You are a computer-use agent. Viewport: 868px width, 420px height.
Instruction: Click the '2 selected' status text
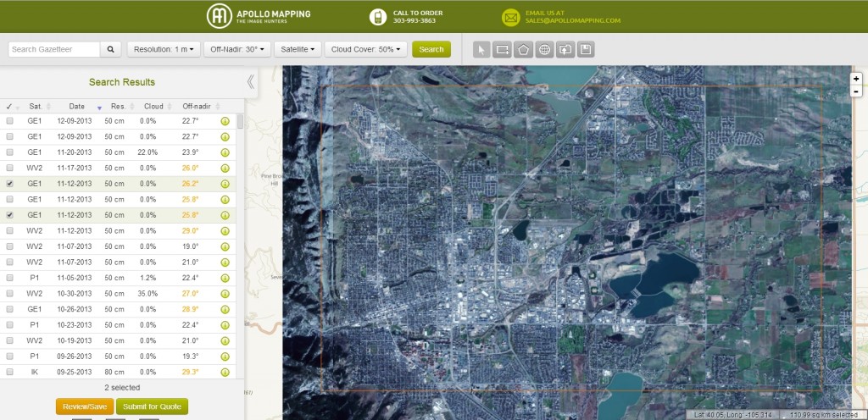[122, 387]
